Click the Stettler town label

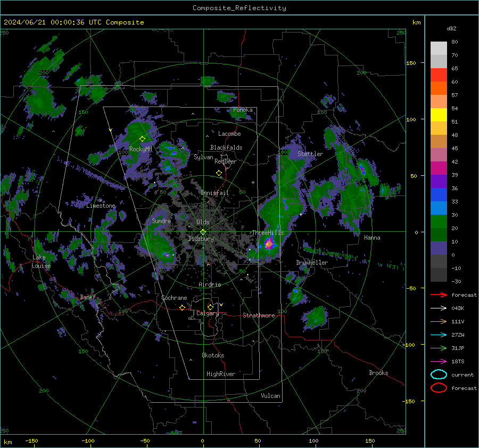pyautogui.click(x=310, y=154)
